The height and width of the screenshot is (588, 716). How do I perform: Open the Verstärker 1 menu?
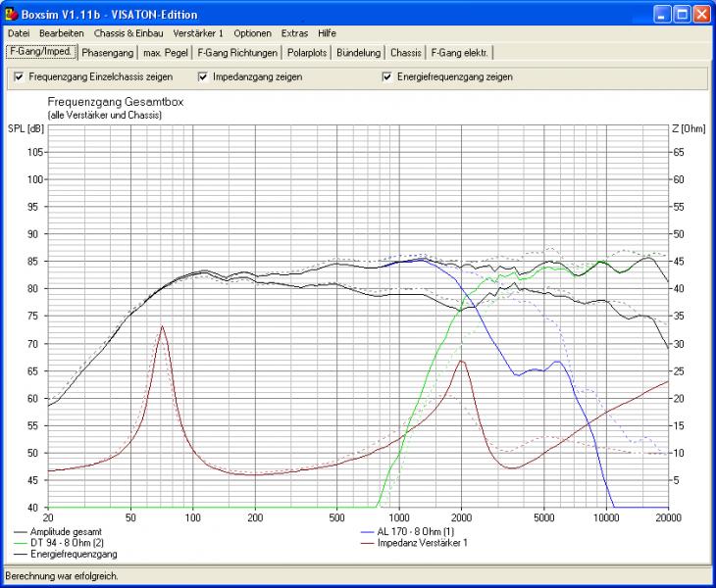point(198,33)
